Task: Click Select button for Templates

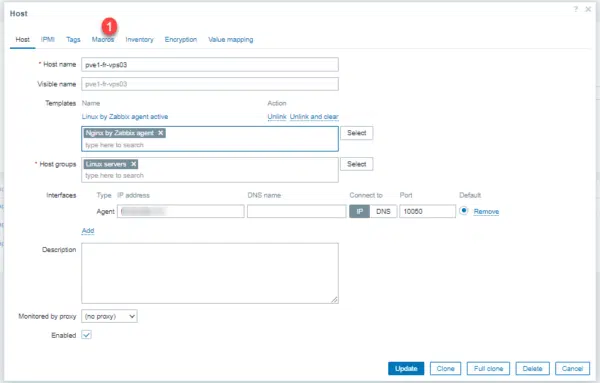Action: click(x=357, y=133)
